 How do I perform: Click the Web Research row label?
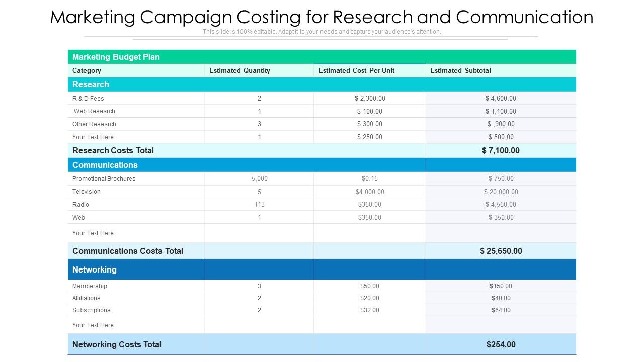click(x=95, y=111)
